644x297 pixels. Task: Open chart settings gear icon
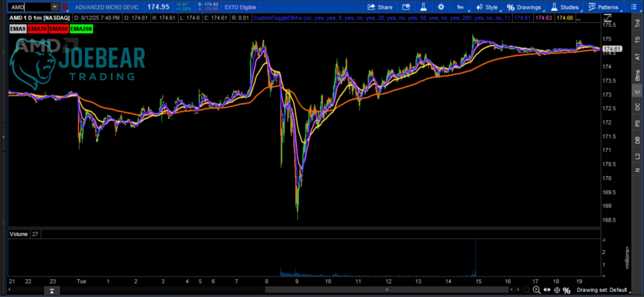(441, 7)
